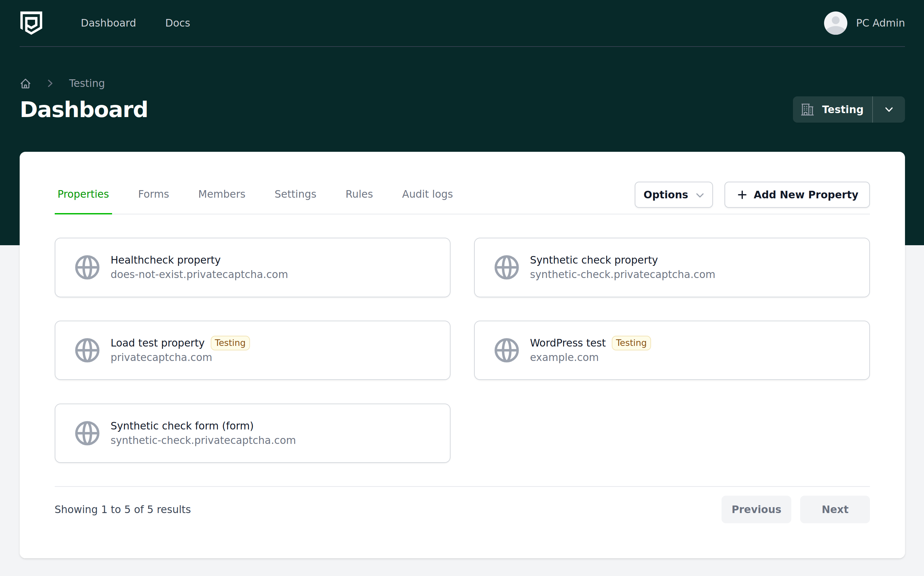
Task: Click the Testing badge on Load test property
Action: (230, 343)
